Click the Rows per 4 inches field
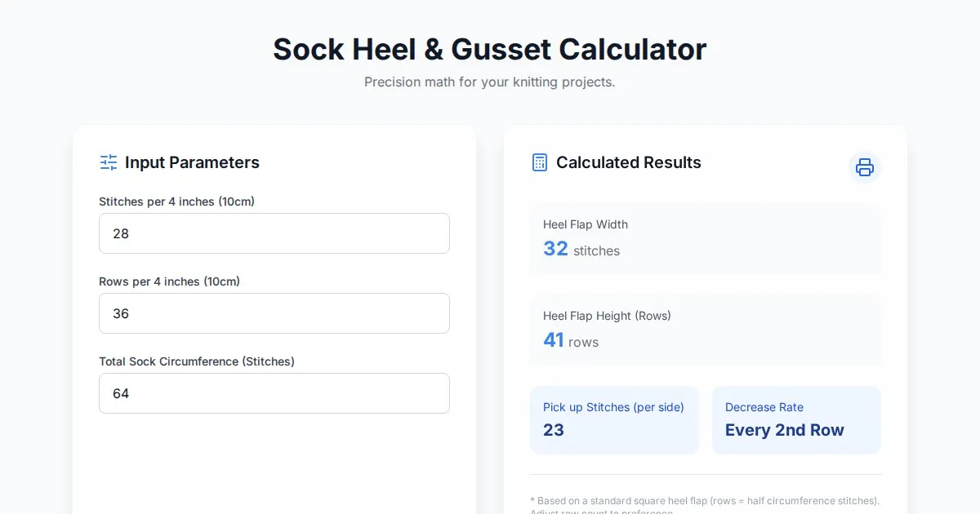The image size is (980, 514). click(x=274, y=313)
